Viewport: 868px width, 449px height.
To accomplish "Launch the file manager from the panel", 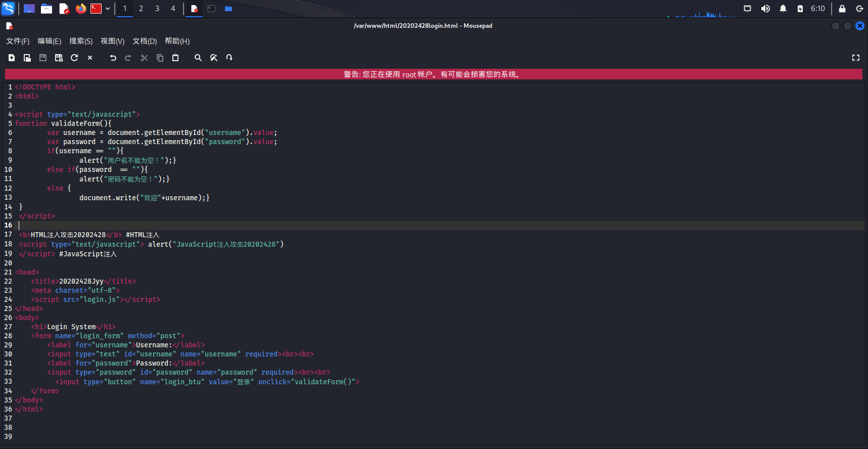I will point(47,9).
